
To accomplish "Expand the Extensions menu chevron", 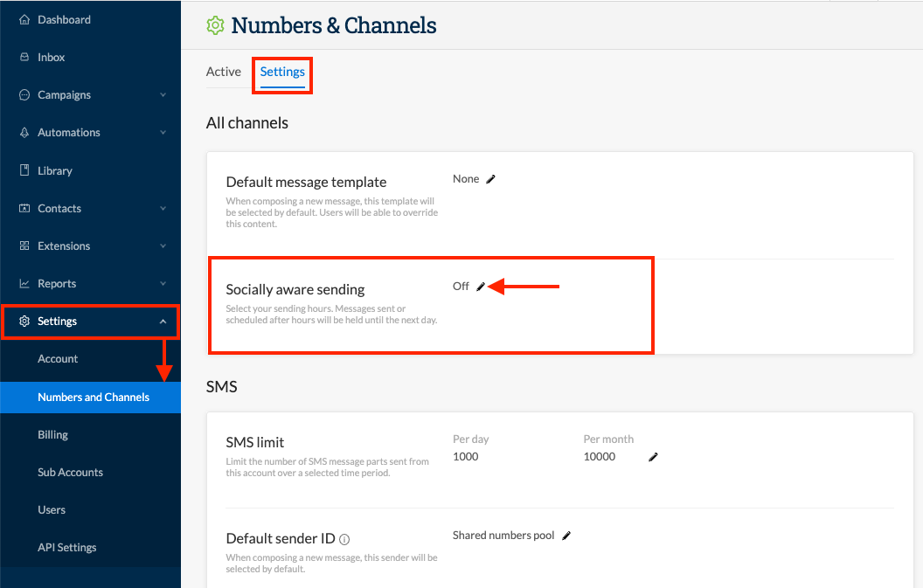I will coord(163,246).
